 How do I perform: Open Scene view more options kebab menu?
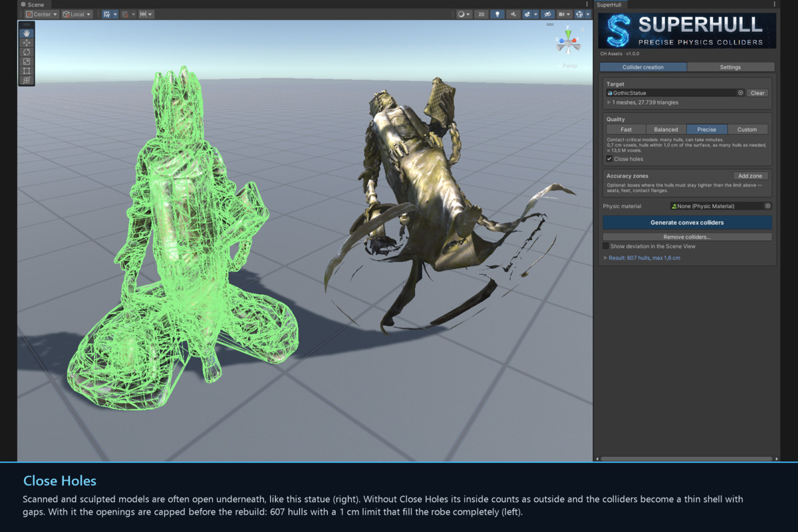pos(587,5)
